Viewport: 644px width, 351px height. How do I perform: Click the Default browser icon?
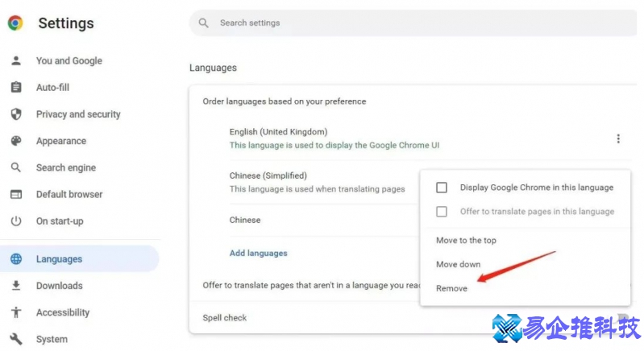pyautogui.click(x=16, y=194)
